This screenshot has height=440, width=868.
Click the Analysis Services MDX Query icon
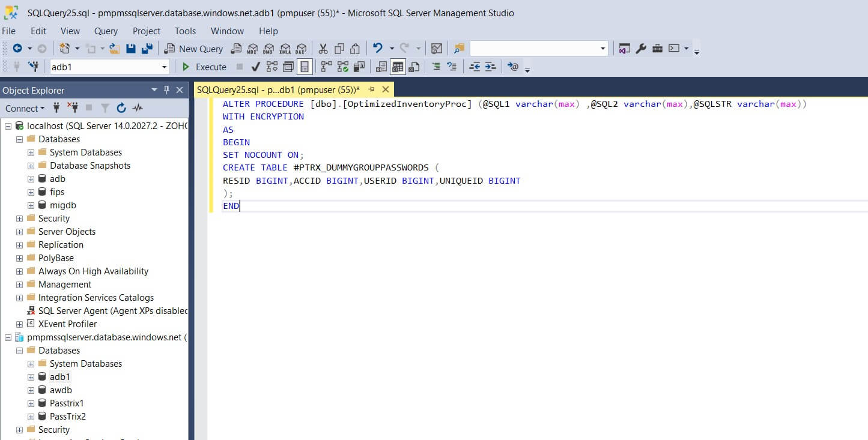252,49
